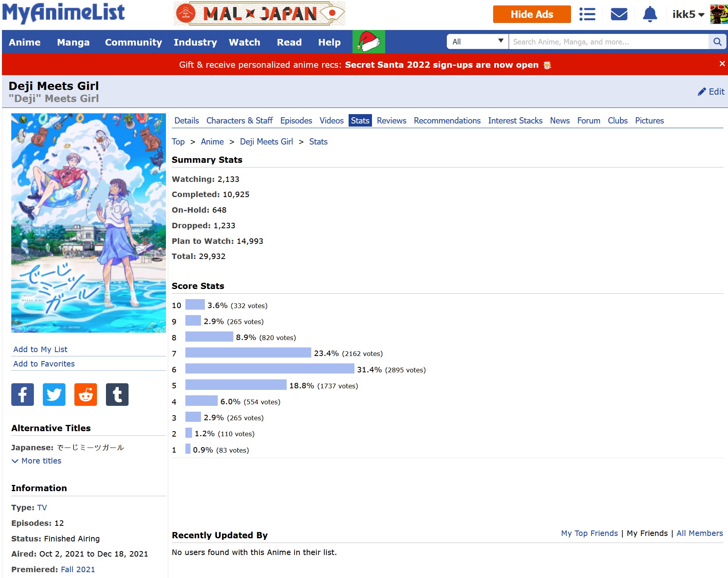This screenshot has width=728, height=578.
Task: Switch to the Reviews tab
Action: 391,121
